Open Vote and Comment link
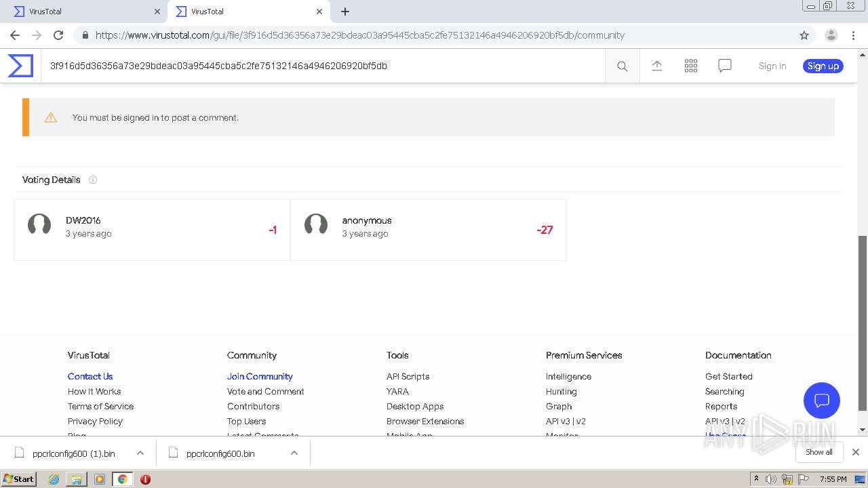868x488 pixels. click(x=266, y=391)
